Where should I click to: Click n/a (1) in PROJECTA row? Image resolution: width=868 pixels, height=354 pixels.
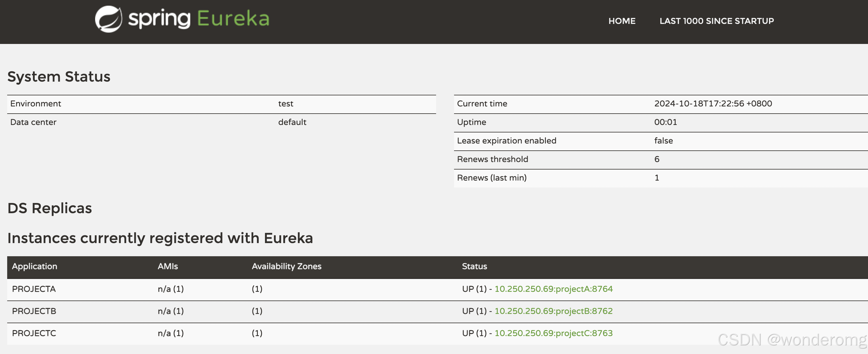coord(170,289)
